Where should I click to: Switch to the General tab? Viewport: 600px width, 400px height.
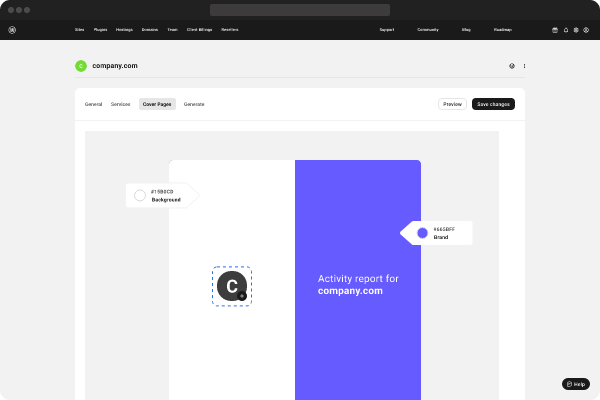pos(93,104)
